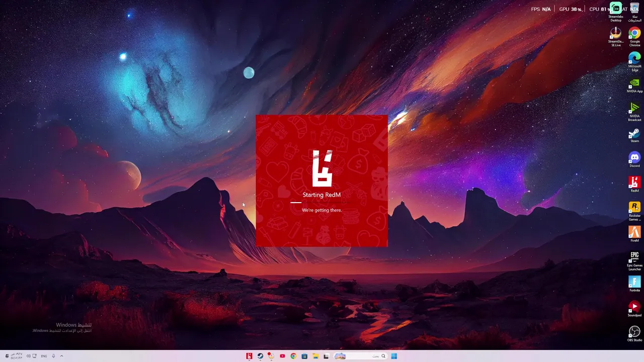
Task: Click the RedM logo on the splash screen
Action: [x=323, y=168]
